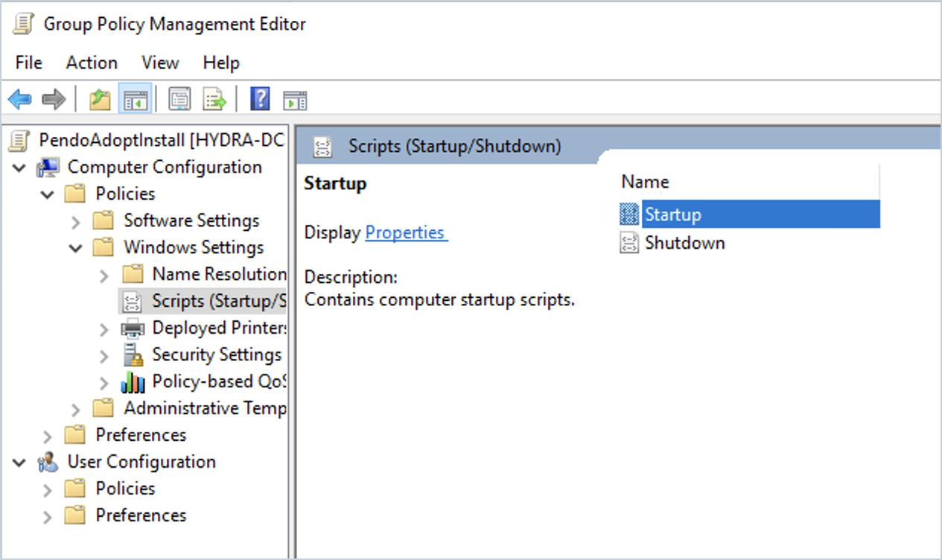Click the User Configuration Policies folder icon

[x=74, y=489]
